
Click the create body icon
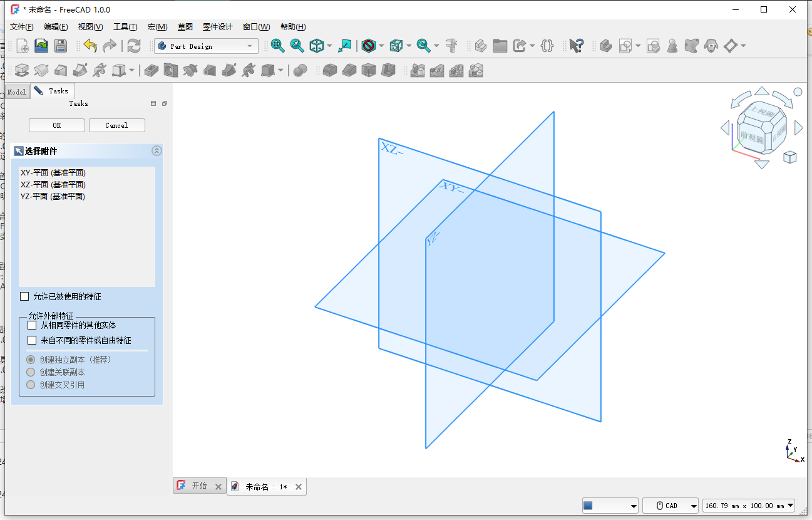(605, 46)
